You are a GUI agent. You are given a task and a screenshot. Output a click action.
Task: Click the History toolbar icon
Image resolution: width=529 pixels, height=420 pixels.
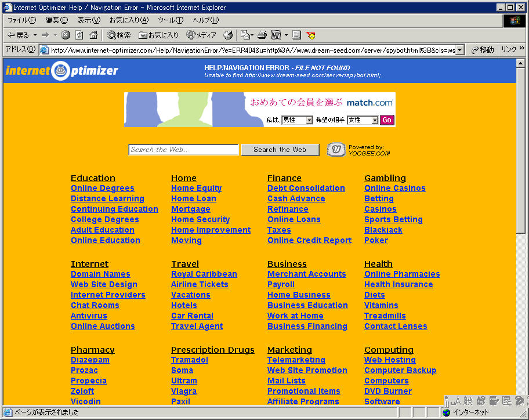point(229,35)
